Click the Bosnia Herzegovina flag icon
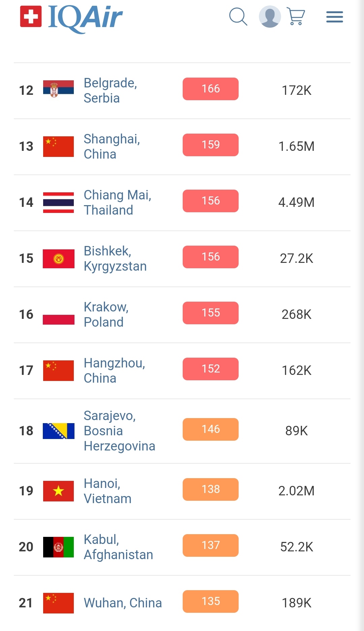Viewport: 364px width, 631px height. point(58,431)
